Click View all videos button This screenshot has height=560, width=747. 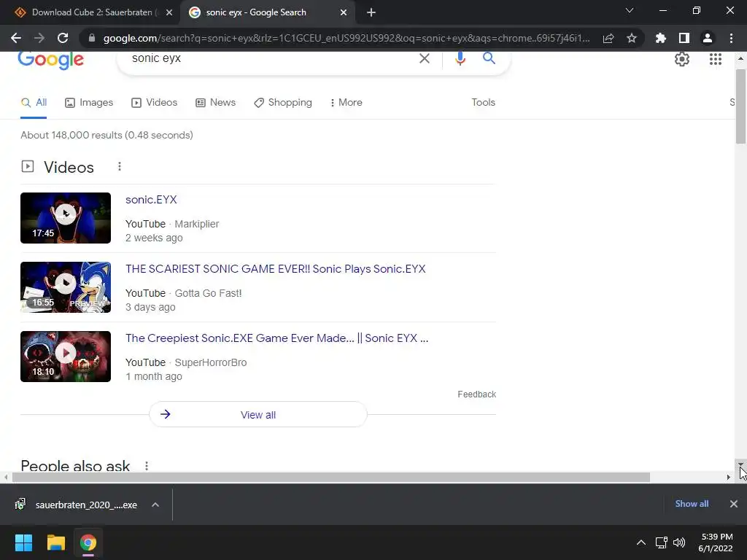(x=258, y=414)
